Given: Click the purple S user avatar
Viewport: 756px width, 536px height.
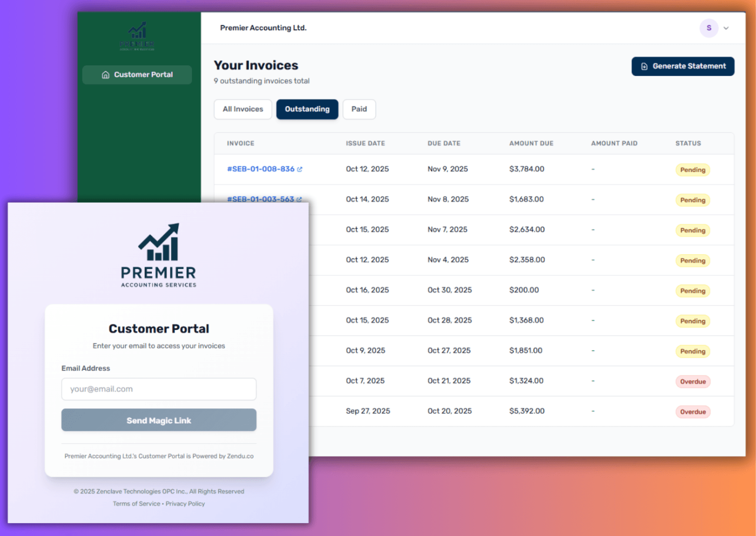Looking at the screenshot, I should tap(708, 28).
